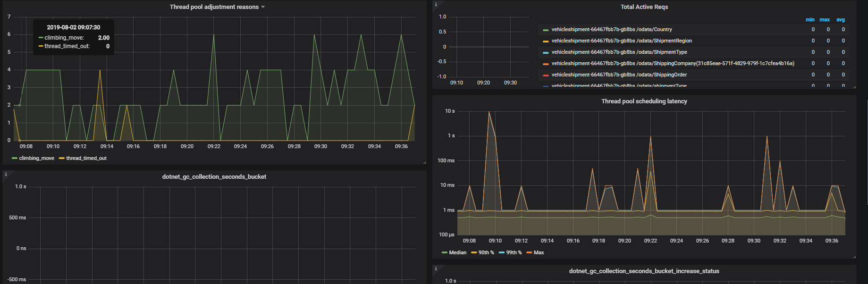Toggle the /odata/ShippingOrder series
The width and height of the screenshot is (868, 284).
click(619, 75)
